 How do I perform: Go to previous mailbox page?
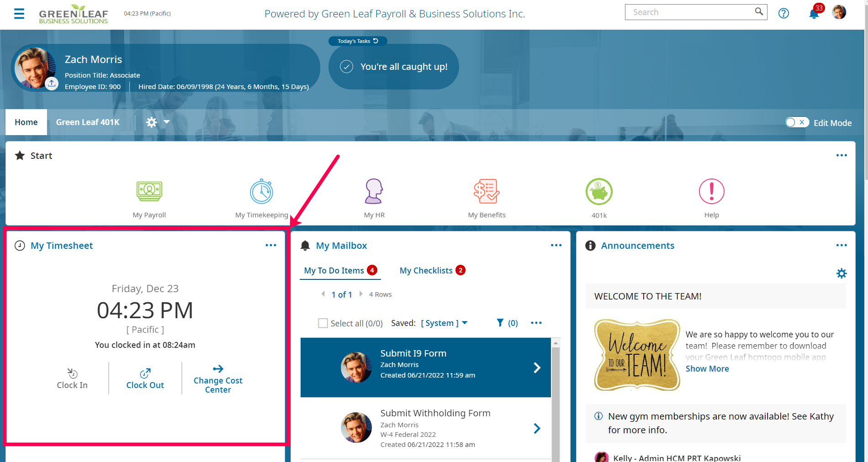click(x=323, y=294)
